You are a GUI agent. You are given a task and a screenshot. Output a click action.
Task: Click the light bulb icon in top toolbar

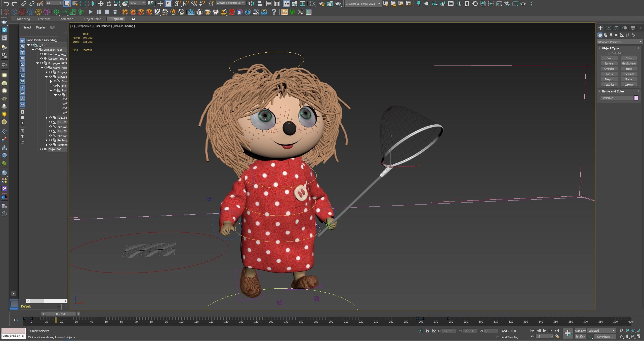[419, 4]
